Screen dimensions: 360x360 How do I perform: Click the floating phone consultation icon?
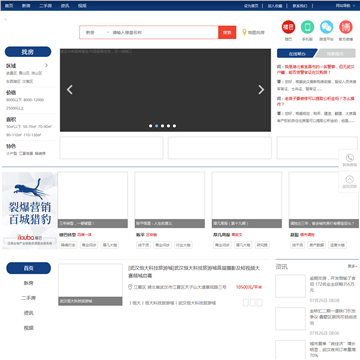[349, 158]
